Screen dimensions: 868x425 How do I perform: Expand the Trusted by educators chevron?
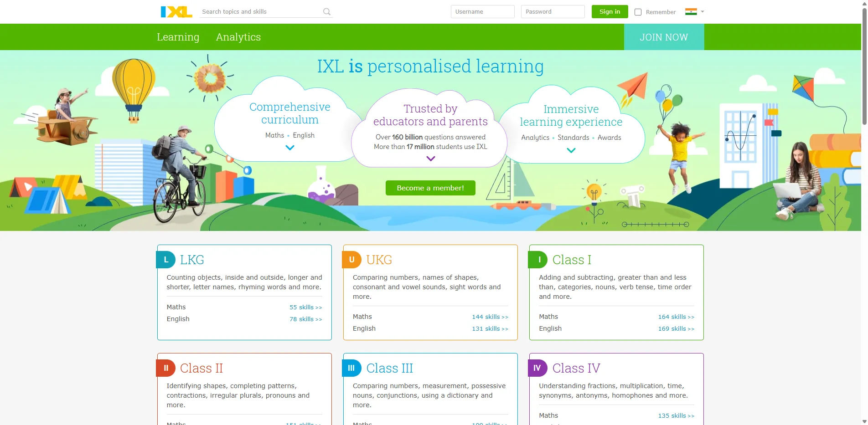click(x=430, y=159)
